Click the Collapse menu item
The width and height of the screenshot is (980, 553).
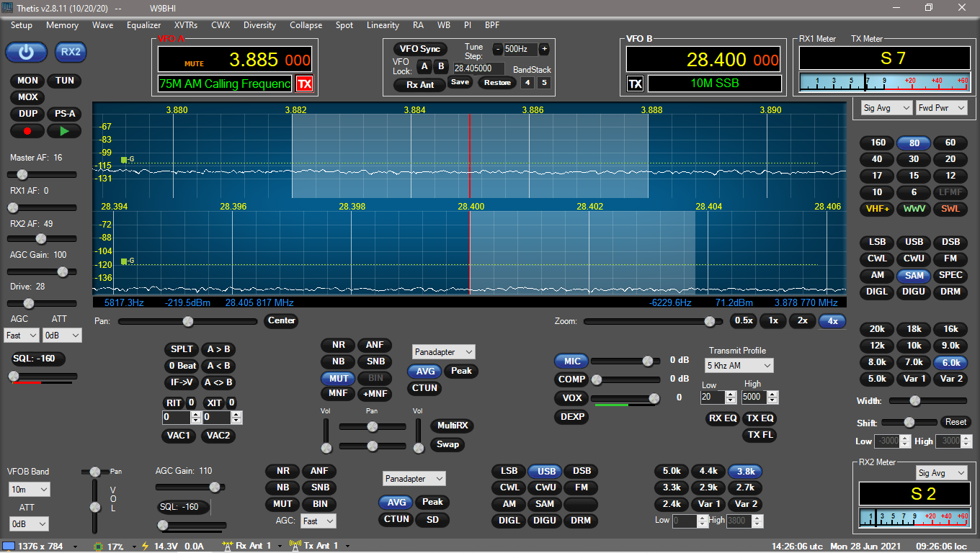coord(306,25)
